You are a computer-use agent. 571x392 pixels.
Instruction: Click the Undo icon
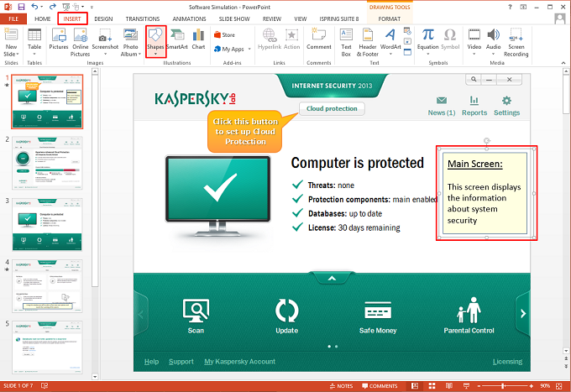point(34,7)
